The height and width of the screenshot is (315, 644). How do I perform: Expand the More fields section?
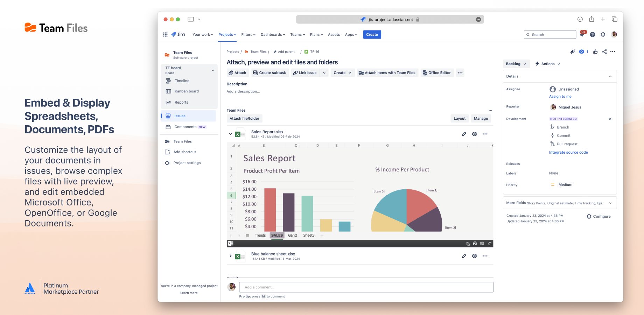pos(560,203)
